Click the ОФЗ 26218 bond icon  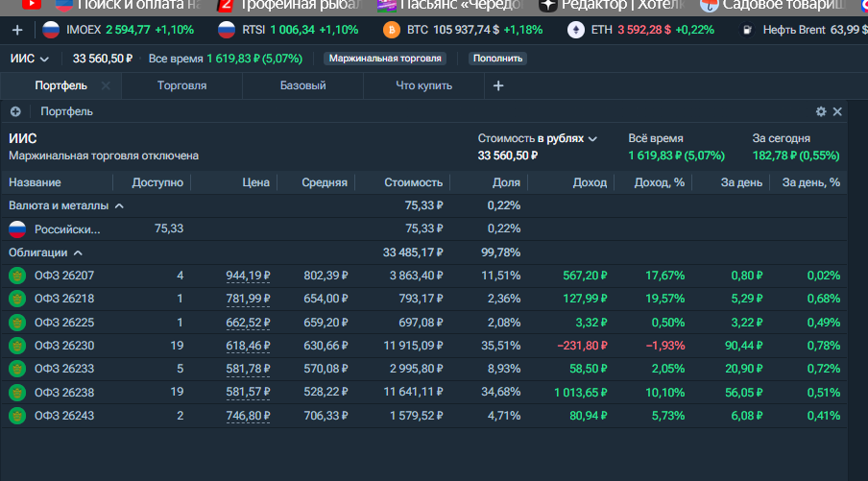(17, 299)
